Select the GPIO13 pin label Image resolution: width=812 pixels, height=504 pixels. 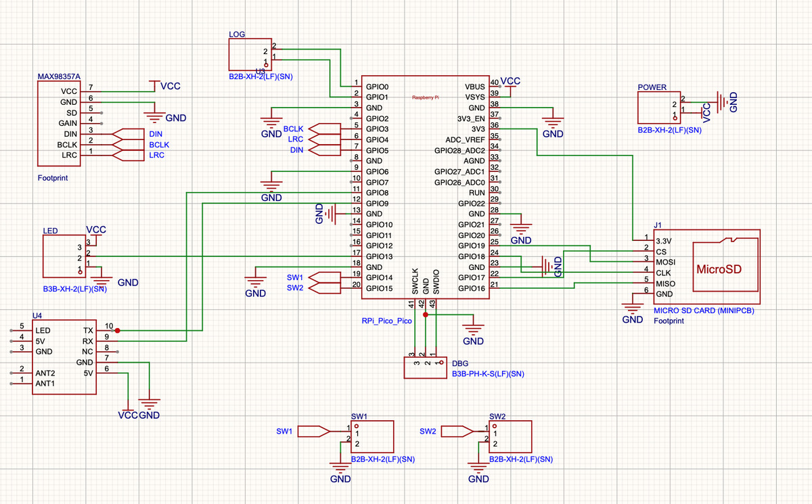379,256
